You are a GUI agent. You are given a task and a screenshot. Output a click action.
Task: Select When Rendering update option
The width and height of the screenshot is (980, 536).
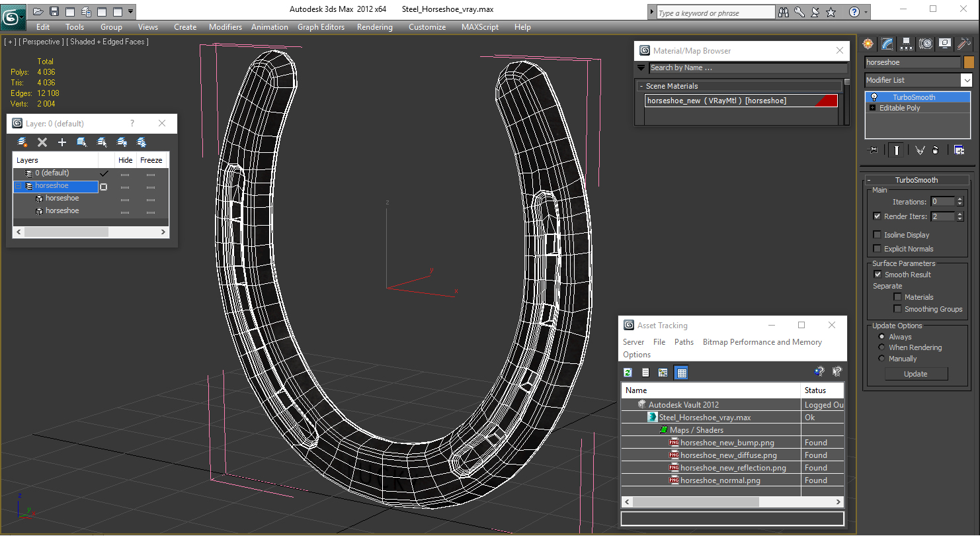click(x=881, y=347)
